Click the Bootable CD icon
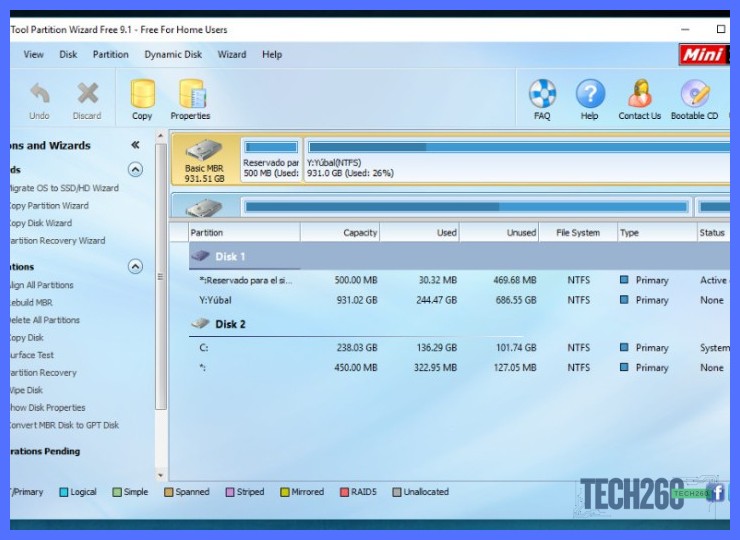740x540 pixels. 695,93
